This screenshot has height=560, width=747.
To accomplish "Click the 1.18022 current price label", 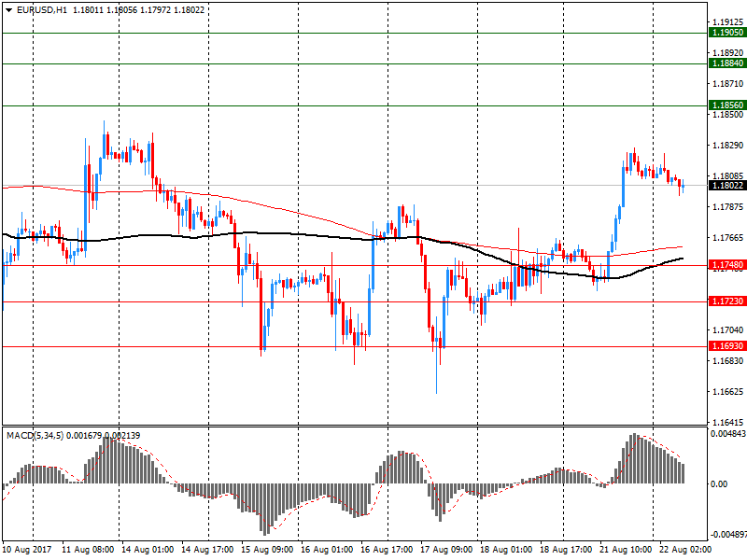I will click(727, 186).
